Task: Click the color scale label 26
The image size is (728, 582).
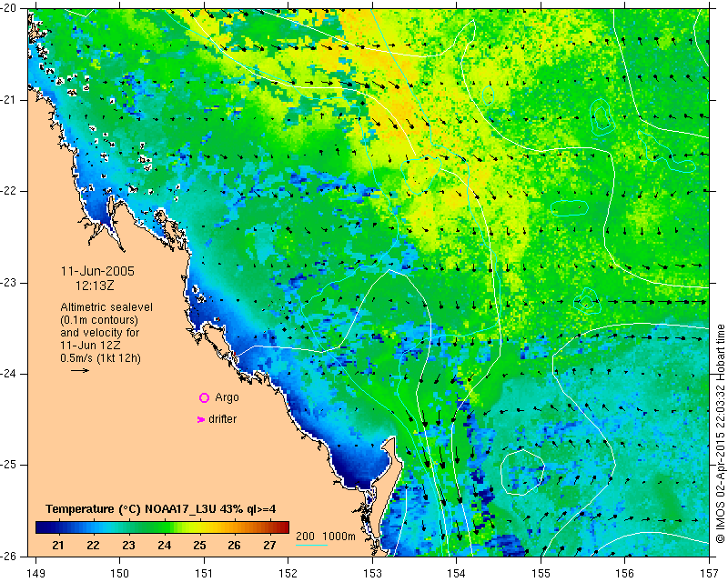Action: point(235,546)
